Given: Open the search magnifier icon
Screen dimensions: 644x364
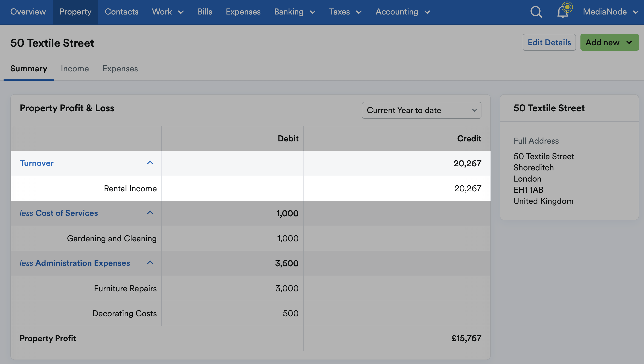Looking at the screenshot, I should tap(536, 12).
